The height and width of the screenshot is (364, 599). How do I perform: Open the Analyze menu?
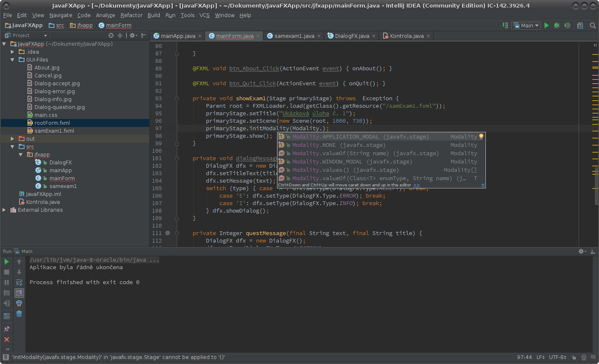[x=105, y=15]
